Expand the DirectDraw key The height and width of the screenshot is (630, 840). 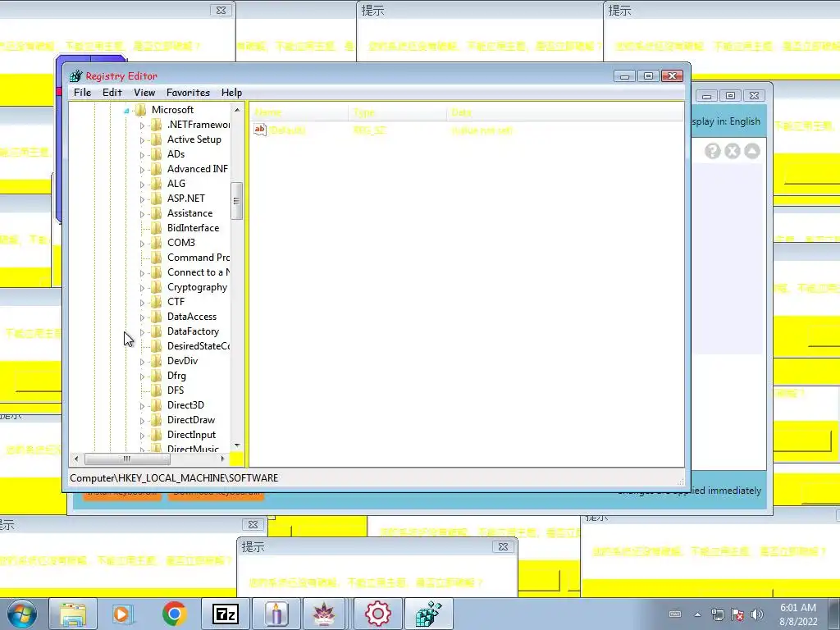pyautogui.click(x=142, y=421)
